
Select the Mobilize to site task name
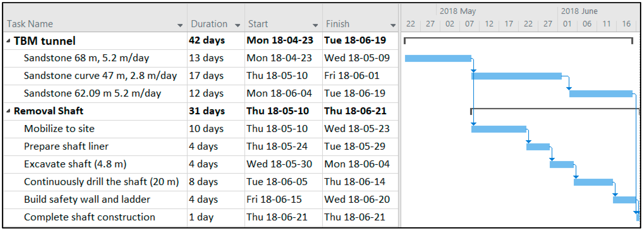[x=59, y=129]
